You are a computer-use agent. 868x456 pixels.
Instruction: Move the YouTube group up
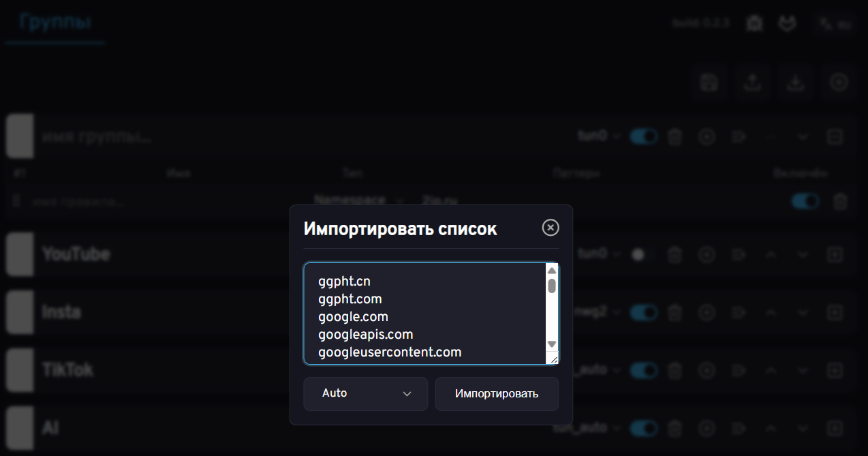pyautogui.click(x=771, y=255)
